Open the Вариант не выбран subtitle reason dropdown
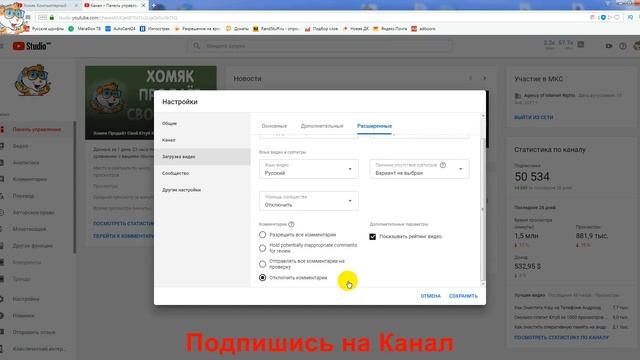The image size is (640, 360). (x=419, y=169)
